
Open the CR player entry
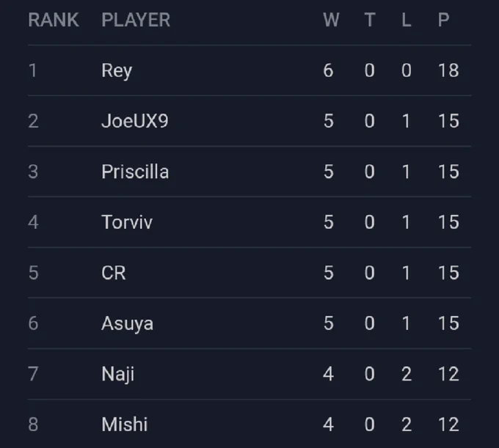(114, 273)
